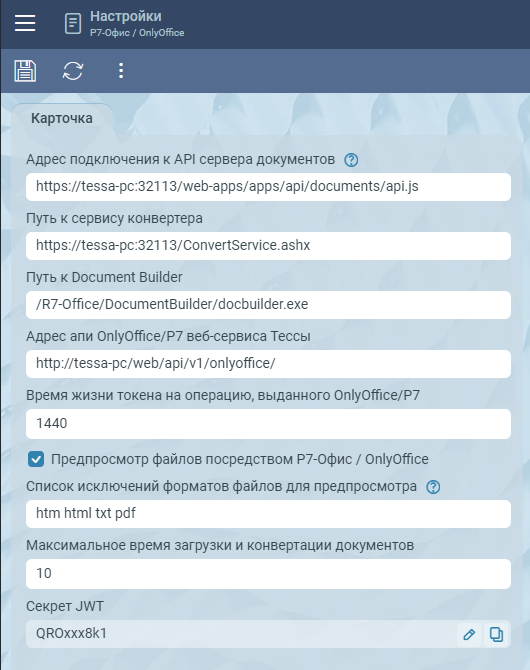
Task: Click the token lifetime field showing 1440
Action: (268, 424)
